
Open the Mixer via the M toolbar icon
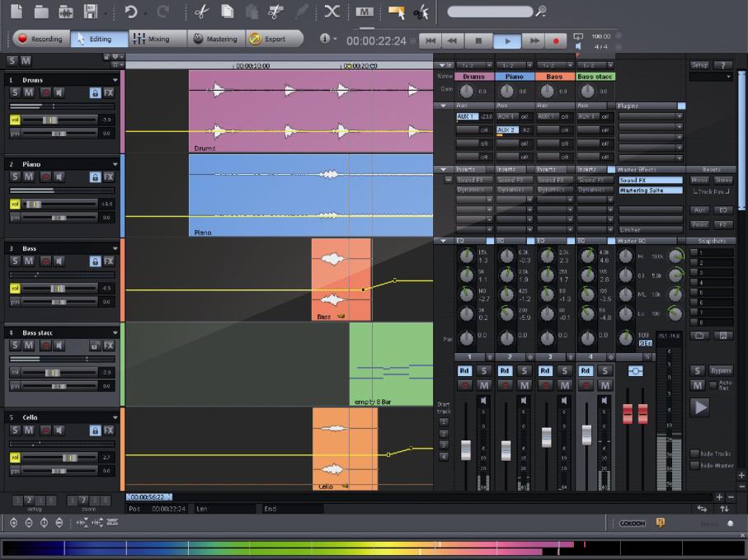tap(365, 12)
